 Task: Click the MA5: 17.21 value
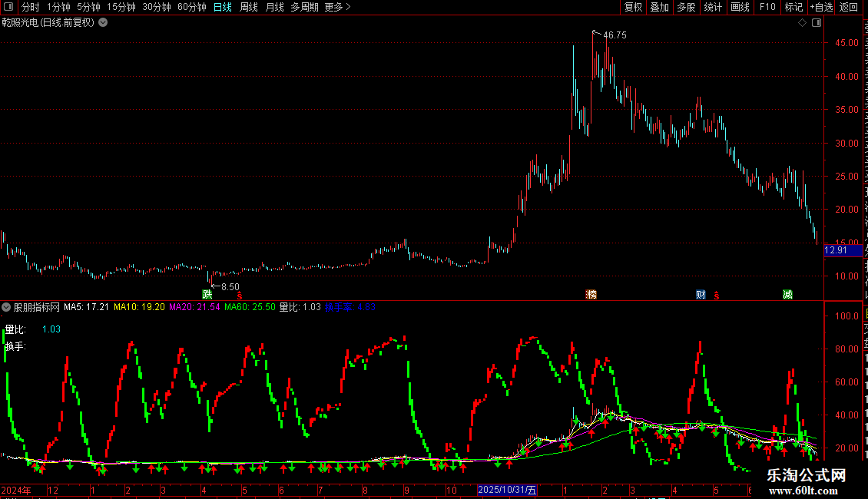click(86, 307)
